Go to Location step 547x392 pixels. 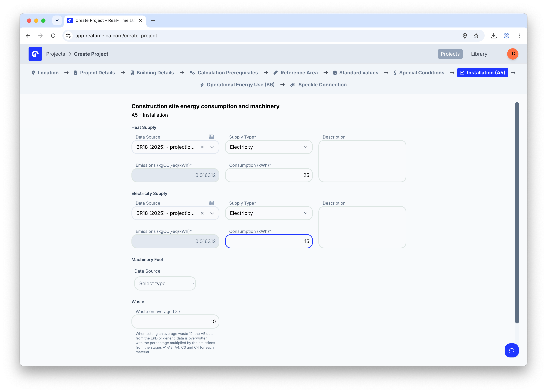[x=45, y=73]
